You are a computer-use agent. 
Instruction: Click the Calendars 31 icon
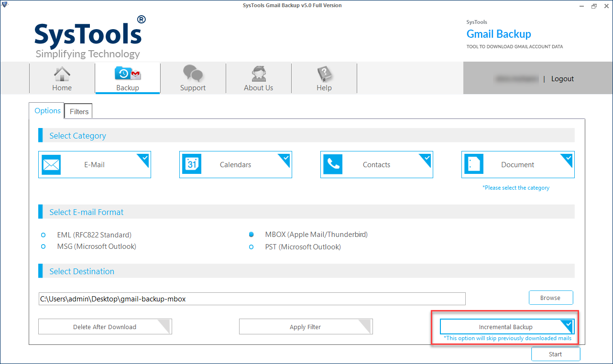click(192, 165)
